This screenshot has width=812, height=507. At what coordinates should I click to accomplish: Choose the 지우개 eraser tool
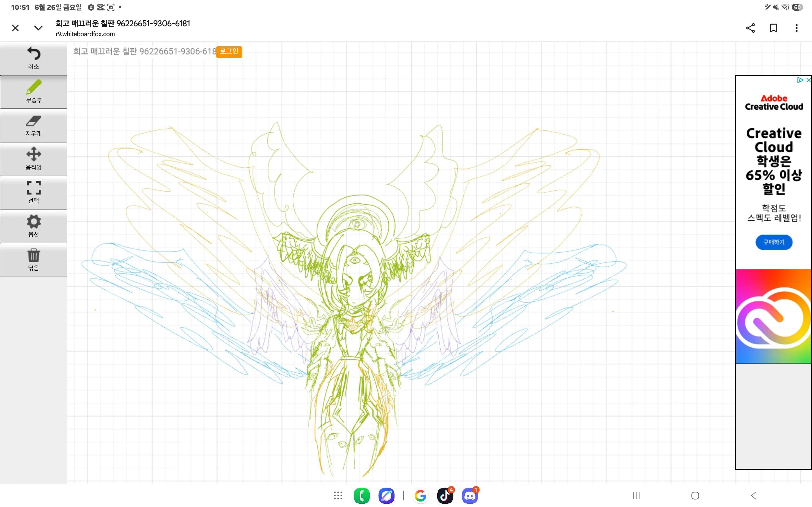click(x=33, y=125)
